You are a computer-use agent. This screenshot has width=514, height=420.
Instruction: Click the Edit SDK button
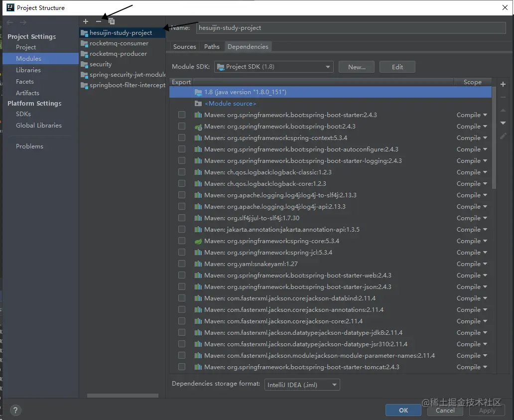point(397,67)
